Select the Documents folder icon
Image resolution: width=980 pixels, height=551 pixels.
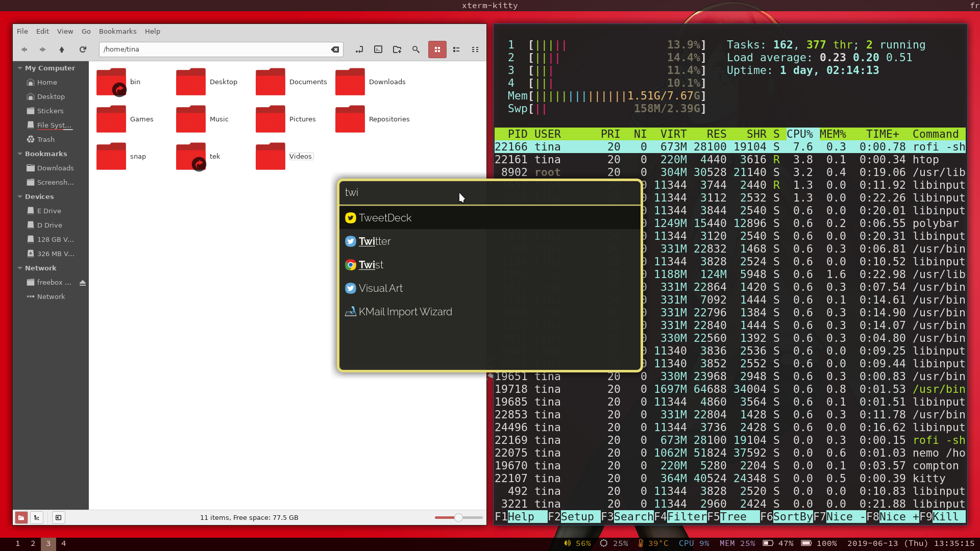[271, 82]
